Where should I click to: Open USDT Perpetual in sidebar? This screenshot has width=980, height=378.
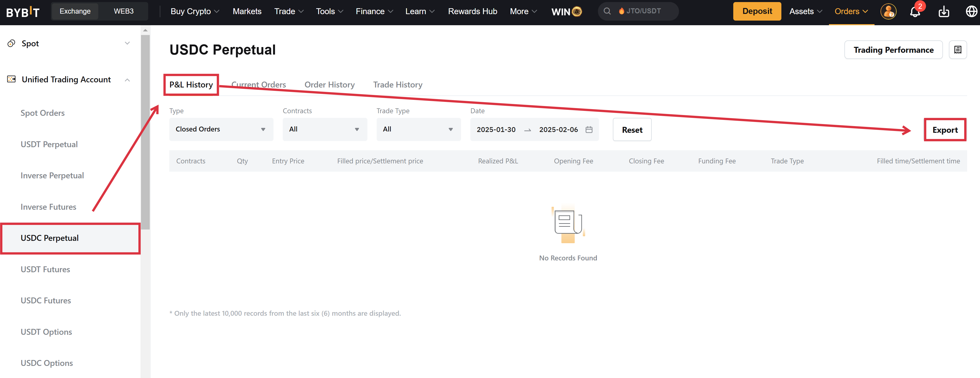coord(49,144)
